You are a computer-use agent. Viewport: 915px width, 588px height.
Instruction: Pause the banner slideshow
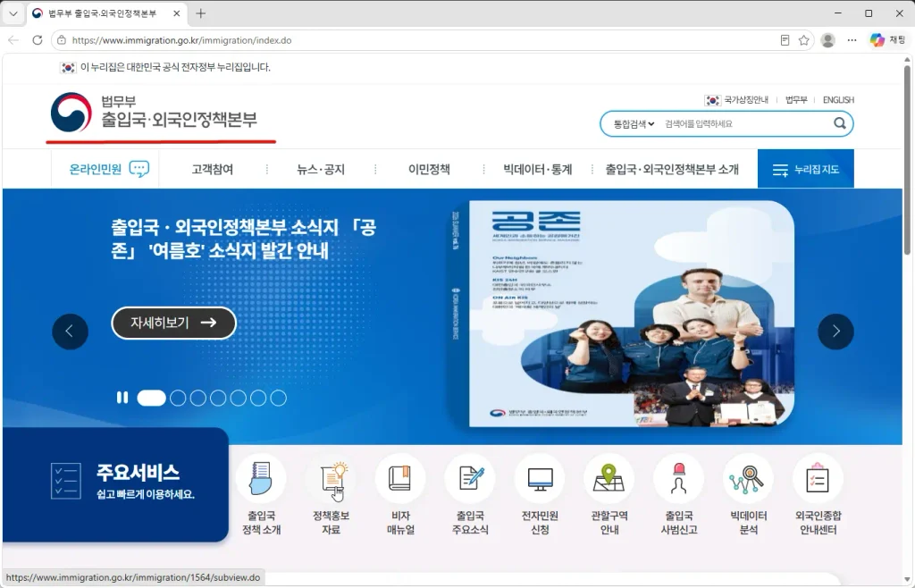(x=122, y=398)
